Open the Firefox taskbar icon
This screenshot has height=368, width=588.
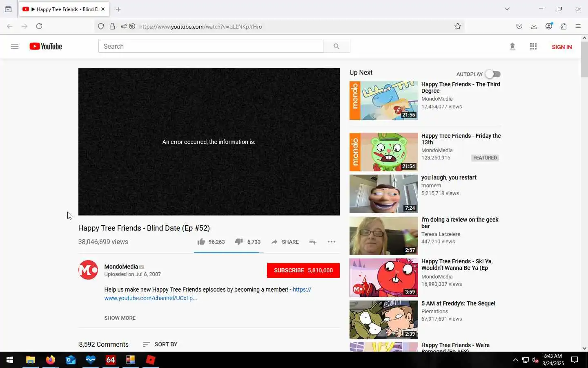tap(50, 360)
